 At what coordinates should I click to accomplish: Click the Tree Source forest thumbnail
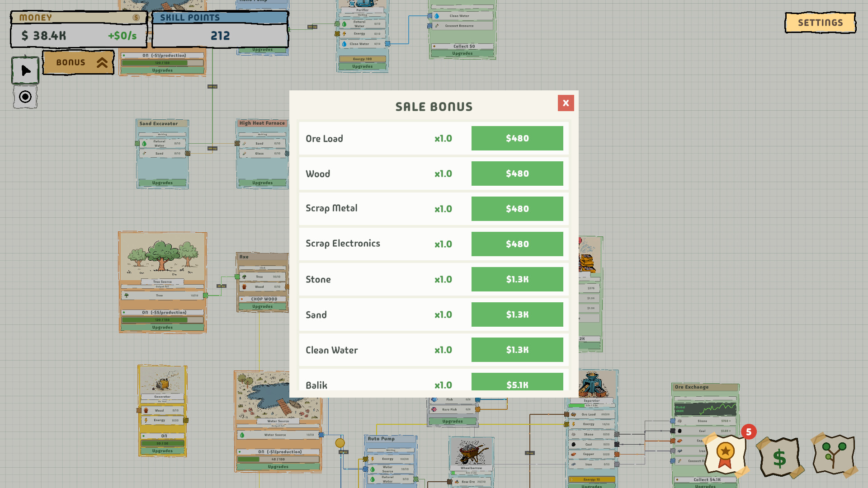tap(162, 257)
